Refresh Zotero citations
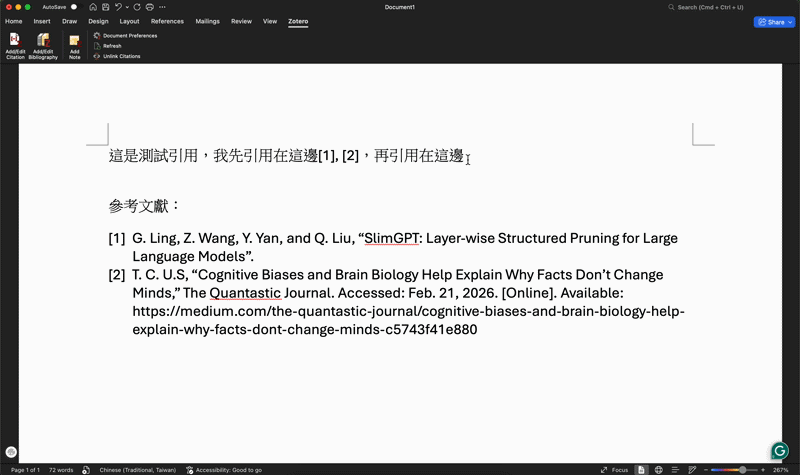Screen dimensions: 800x475 (x=112, y=46)
